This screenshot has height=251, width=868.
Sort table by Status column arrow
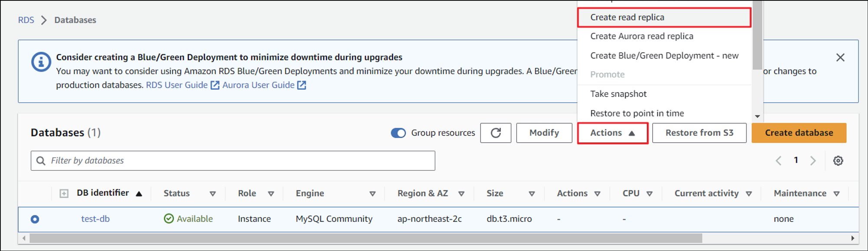click(213, 194)
